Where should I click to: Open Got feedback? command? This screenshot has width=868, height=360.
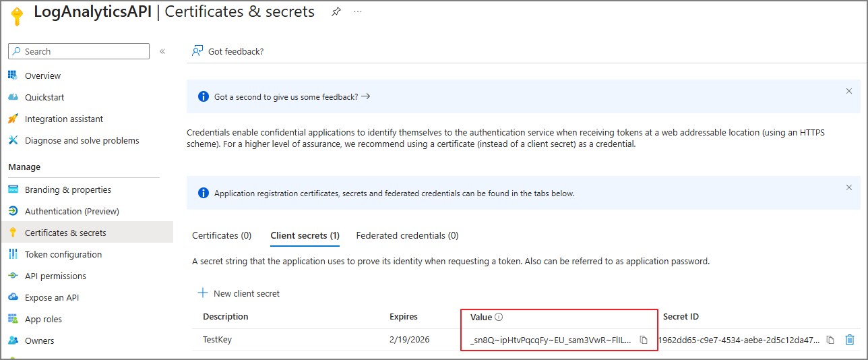(228, 51)
